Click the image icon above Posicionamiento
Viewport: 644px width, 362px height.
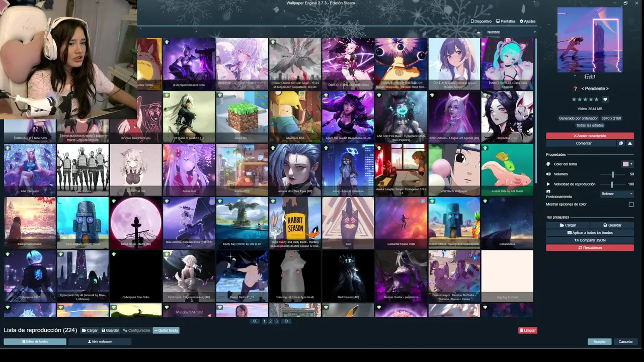click(x=548, y=192)
